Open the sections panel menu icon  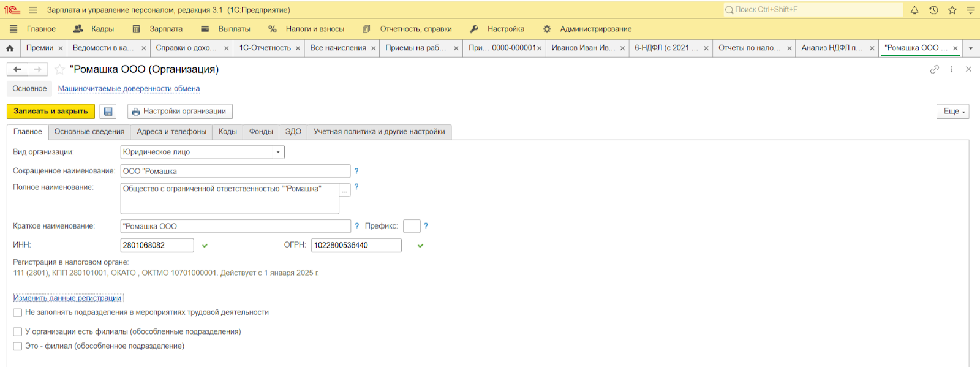[13, 29]
